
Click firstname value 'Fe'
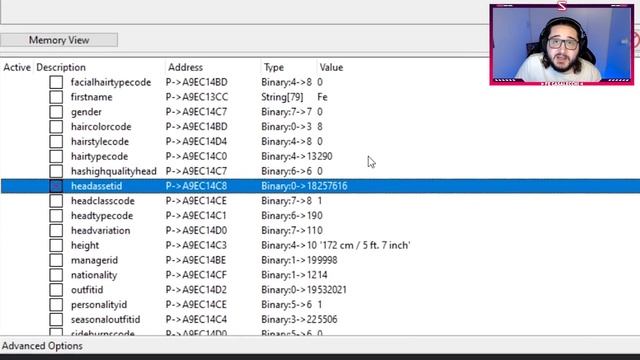322,97
